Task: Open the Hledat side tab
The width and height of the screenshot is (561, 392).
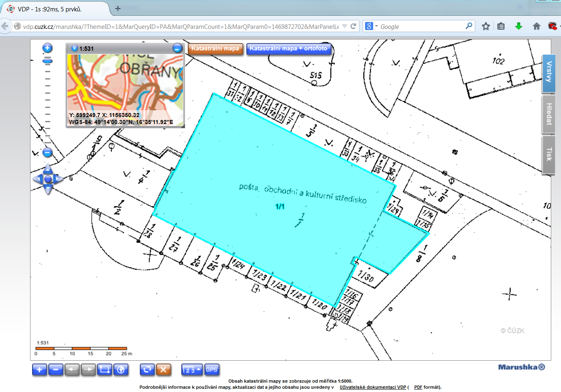Action: pyautogui.click(x=549, y=114)
